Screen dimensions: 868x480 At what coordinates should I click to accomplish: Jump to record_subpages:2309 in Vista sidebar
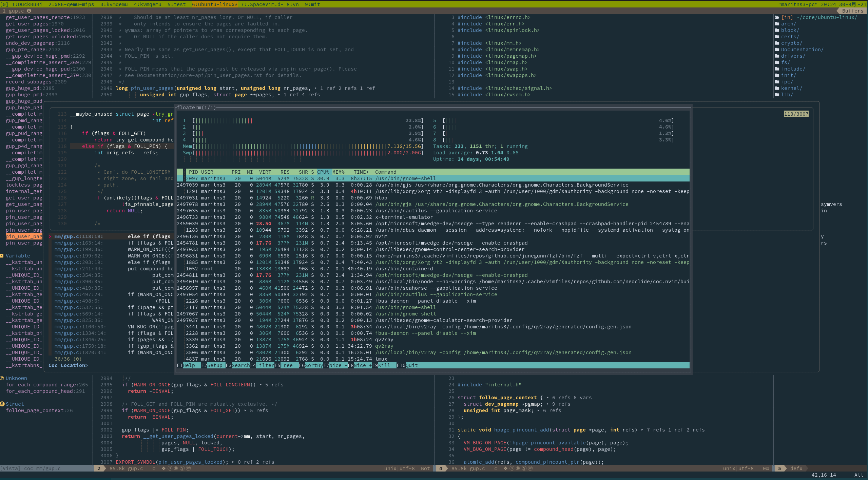[x=36, y=82]
